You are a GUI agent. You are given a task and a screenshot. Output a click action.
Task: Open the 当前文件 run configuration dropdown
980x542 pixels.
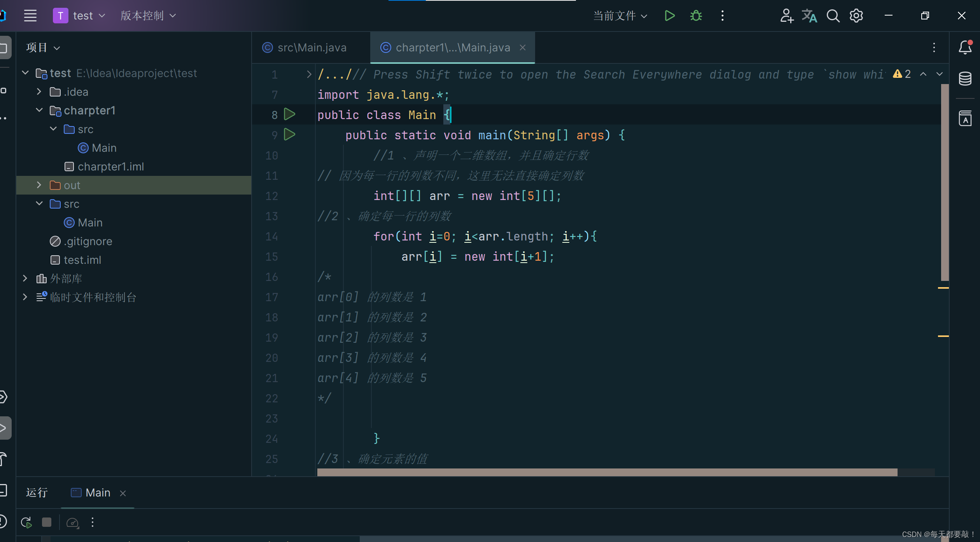pyautogui.click(x=620, y=16)
